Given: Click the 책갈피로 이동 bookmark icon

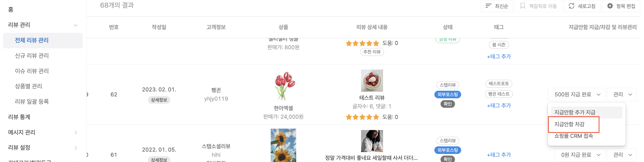Looking at the screenshot, I should pyautogui.click(x=522, y=6).
